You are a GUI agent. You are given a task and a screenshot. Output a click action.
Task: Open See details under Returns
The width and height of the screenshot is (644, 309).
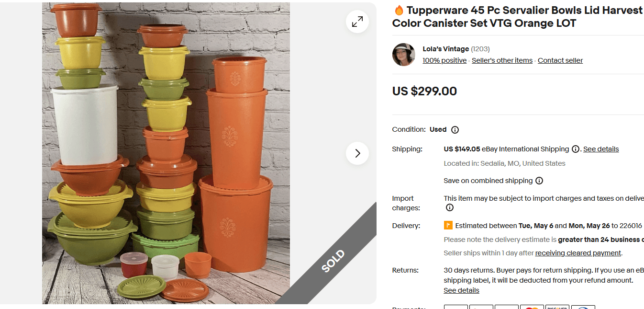point(461,290)
